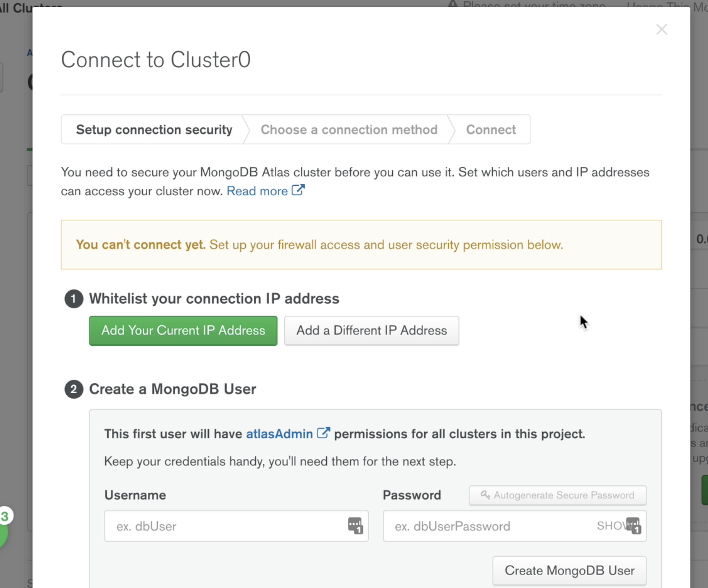Go to Choose a connection method step
Image resolution: width=708 pixels, height=588 pixels.
pos(349,130)
